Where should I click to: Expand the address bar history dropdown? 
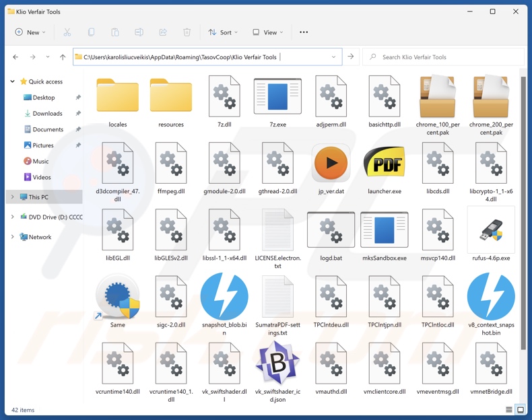[x=333, y=57]
